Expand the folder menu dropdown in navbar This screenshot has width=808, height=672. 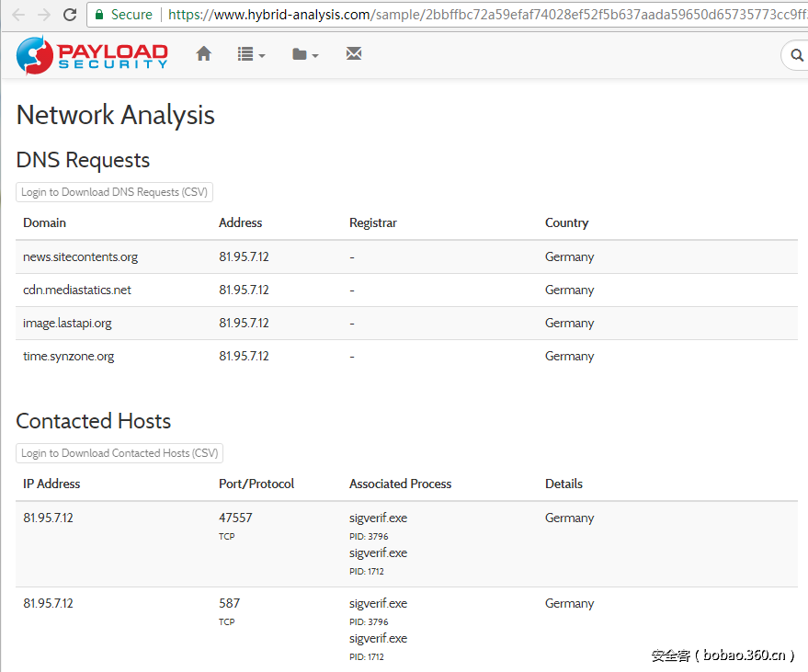(305, 55)
